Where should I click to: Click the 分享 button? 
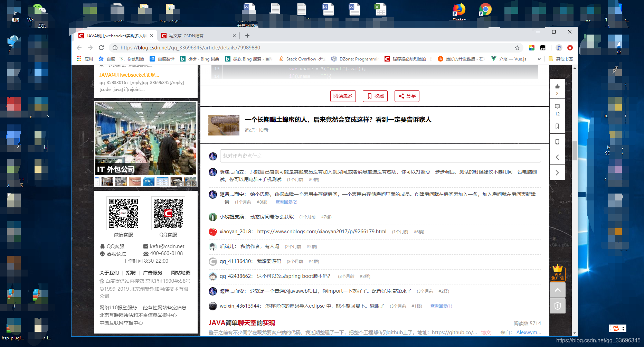click(407, 96)
